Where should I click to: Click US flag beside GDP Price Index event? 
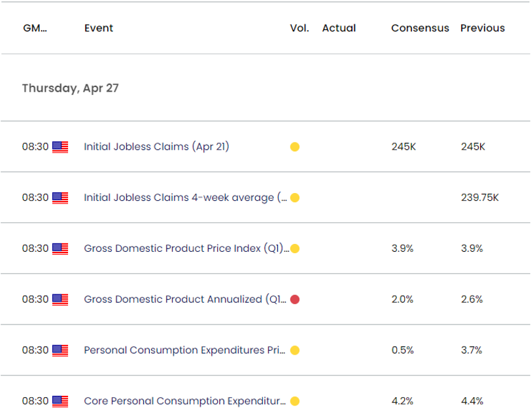pos(60,249)
